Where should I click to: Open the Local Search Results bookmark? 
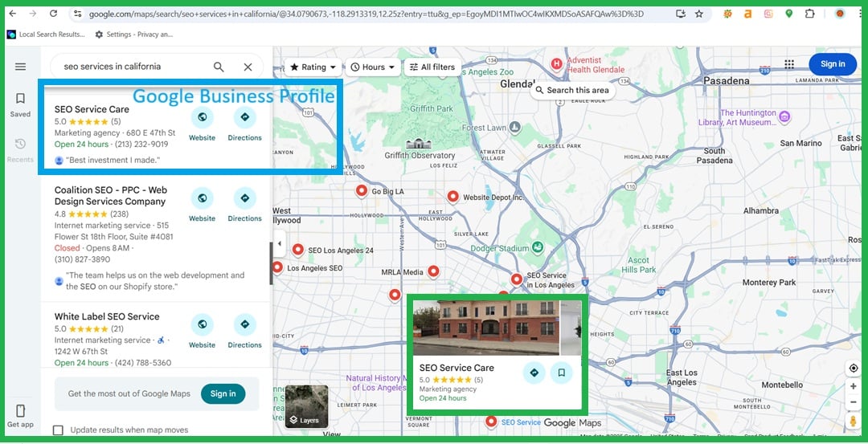[46, 35]
